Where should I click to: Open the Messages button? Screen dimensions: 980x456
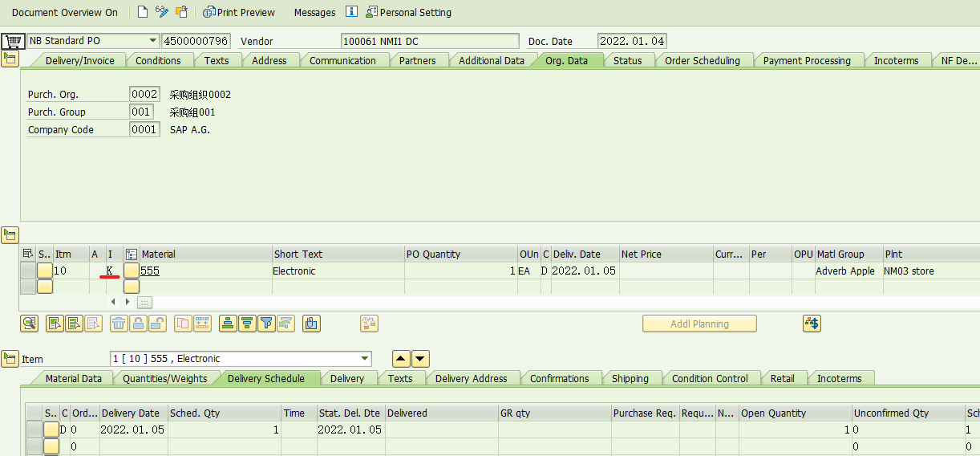314,12
